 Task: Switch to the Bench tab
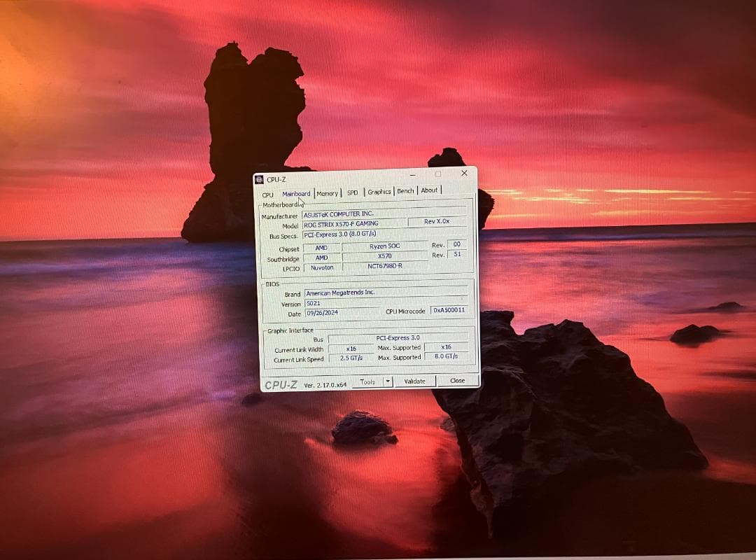point(406,191)
